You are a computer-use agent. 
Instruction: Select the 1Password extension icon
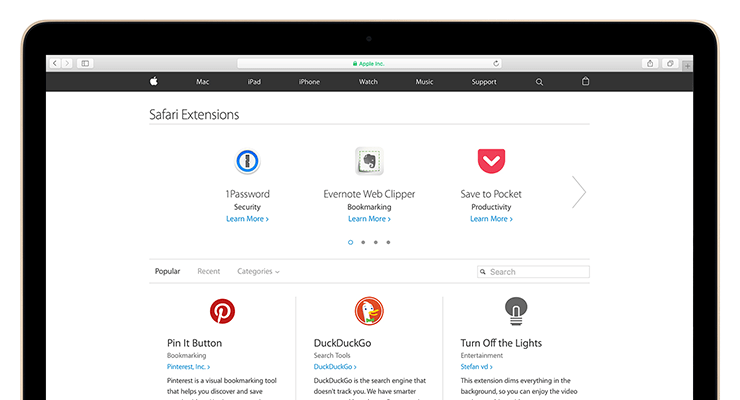(x=247, y=161)
